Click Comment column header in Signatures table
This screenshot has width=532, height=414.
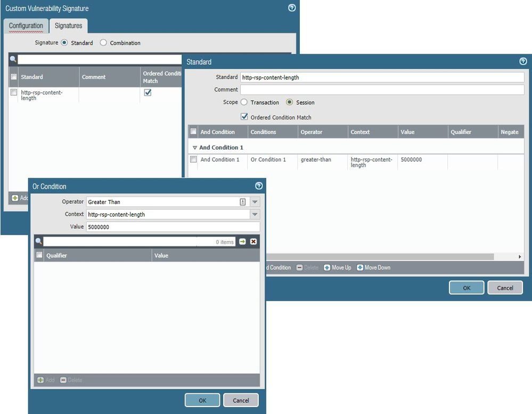click(109, 77)
